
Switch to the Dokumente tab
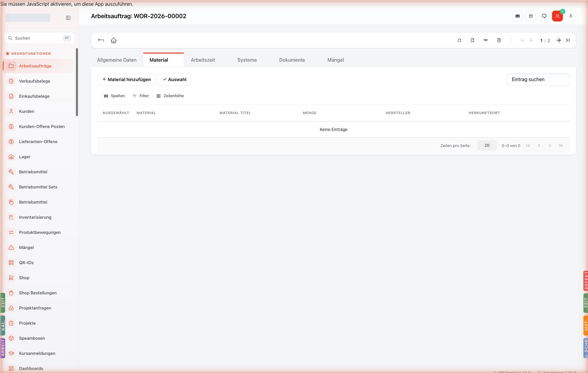[292, 60]
